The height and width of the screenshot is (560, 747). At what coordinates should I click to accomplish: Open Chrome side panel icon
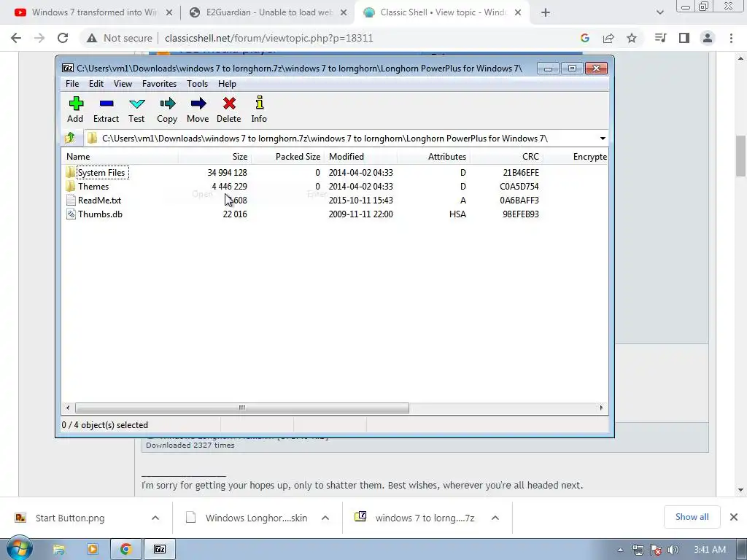pyautogui.click(x=684, y=38)
